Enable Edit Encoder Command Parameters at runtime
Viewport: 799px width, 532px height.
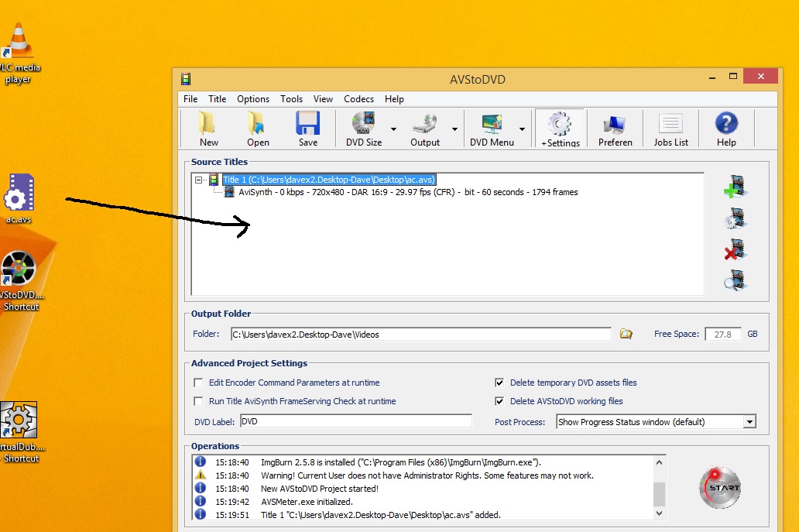coord(198,383)
